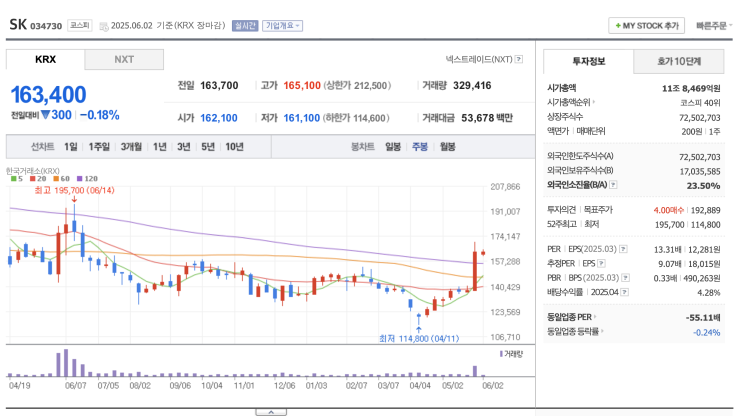Click the 시가 value 162,100
The height and width of the screenshot is (416, 743).
point(219,118)
